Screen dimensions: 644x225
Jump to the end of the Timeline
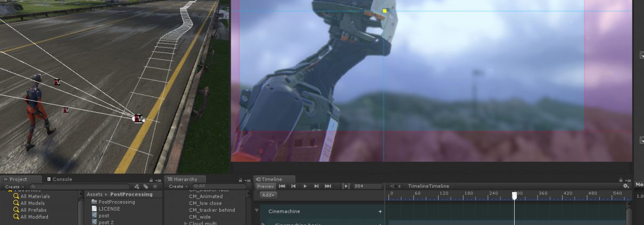tap(328, 186)
